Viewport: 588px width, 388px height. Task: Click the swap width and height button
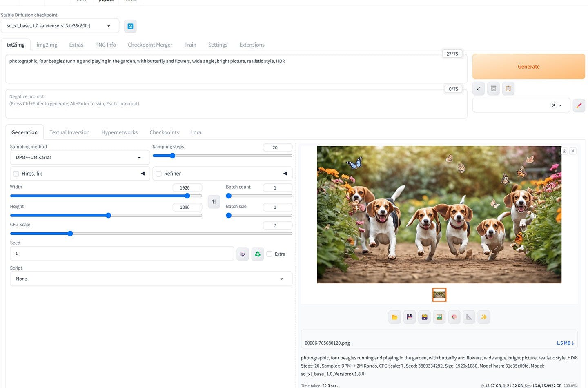click(x=214, y=201)
